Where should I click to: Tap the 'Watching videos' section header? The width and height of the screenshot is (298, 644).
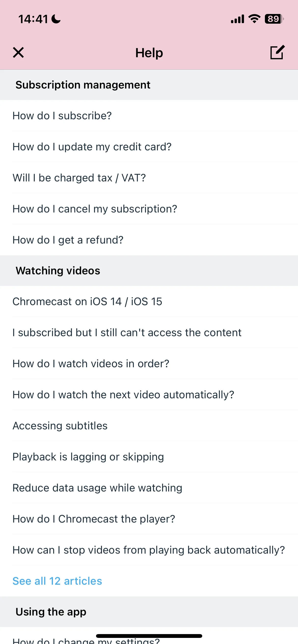pos(149,271)
